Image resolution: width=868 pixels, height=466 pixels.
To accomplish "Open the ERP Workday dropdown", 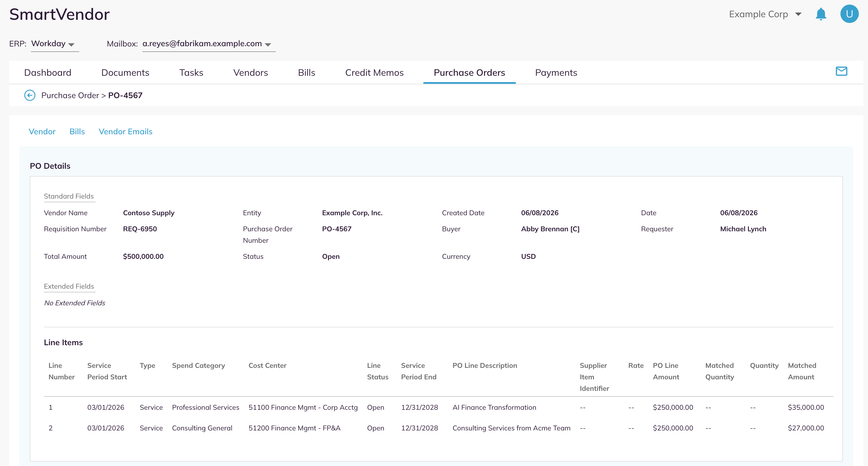I will point(55,44).
